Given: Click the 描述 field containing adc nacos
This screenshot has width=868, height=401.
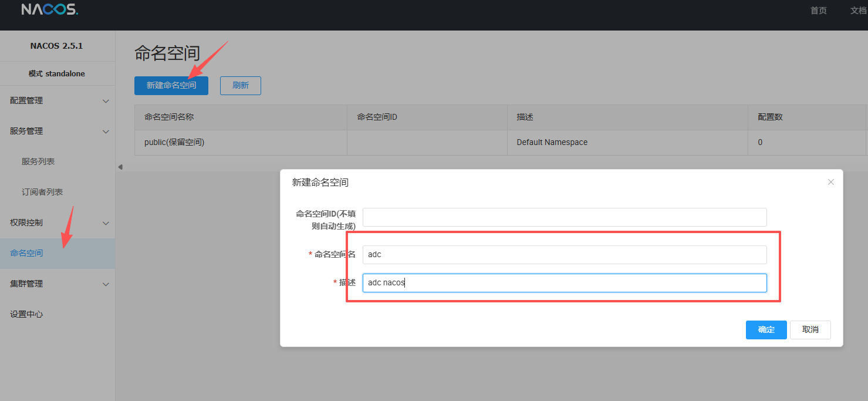Looking at the screenshot, I should click(x=564, y=282).
